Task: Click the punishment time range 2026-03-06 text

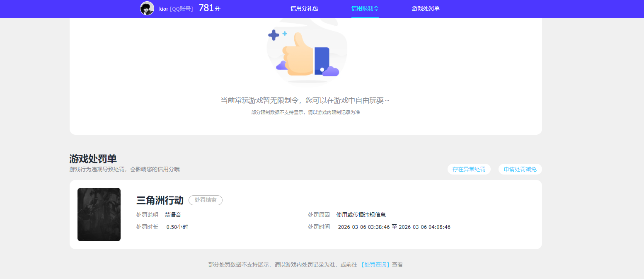Action: click(x=394, y=227)
